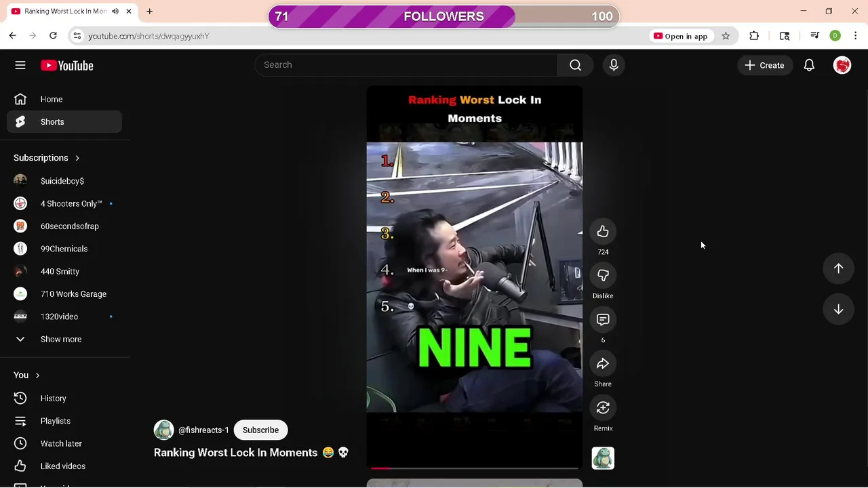
Task: Click the browser address bar URL
Action: point(149,36)
